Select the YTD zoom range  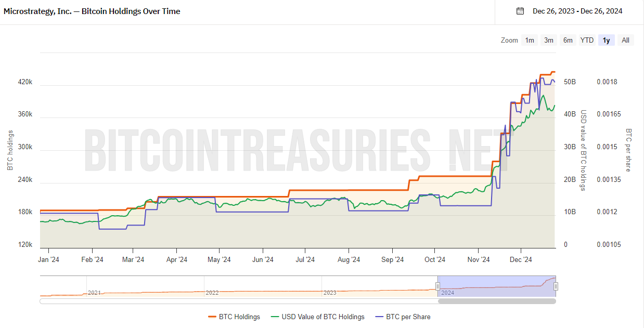tap(587, 40)
